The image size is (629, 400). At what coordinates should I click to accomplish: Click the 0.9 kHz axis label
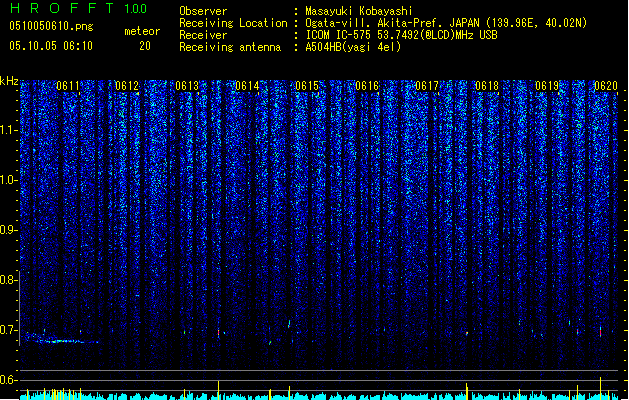point(8,230)
